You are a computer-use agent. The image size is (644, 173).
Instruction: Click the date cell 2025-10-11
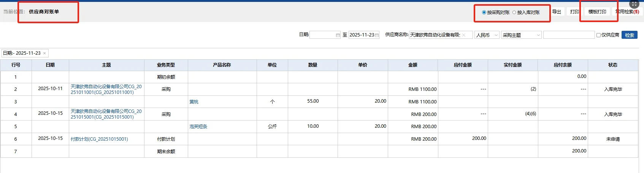click(x=50, y=89)
